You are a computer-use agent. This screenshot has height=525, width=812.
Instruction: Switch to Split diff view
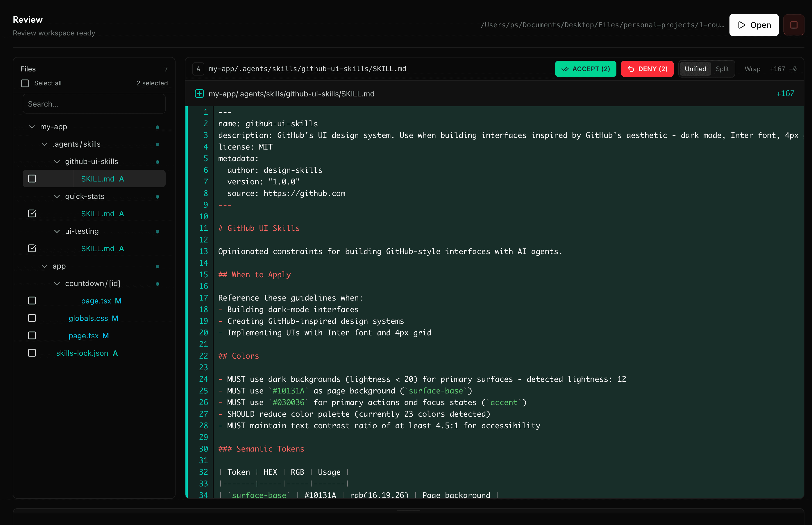click(722, 69)
